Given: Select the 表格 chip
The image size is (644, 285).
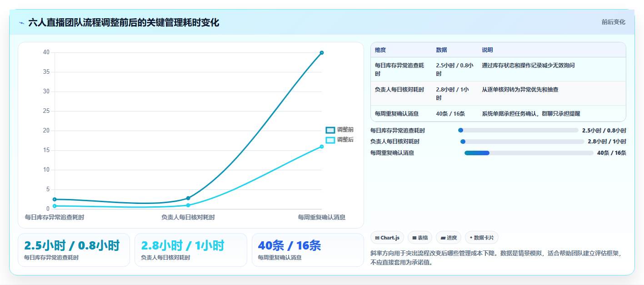Looking at the screenshot, I should (420, 238).
